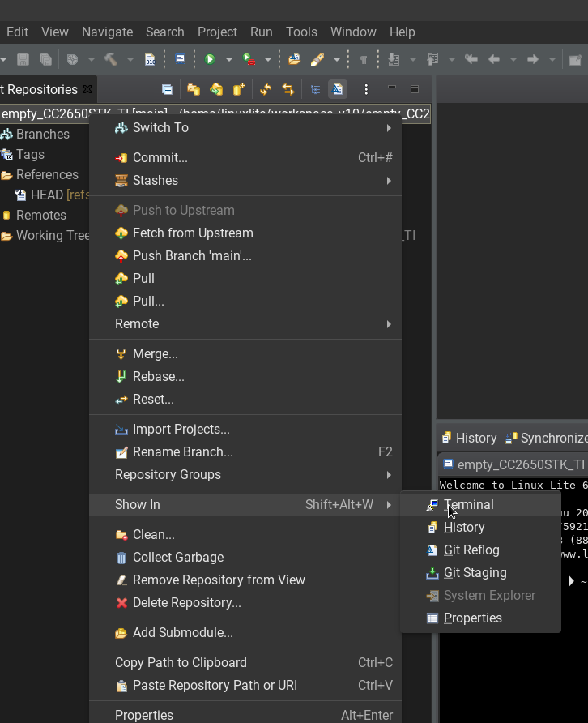Expand the Remote submenu
The image size is (588, 723).
(x=245, y=323)
